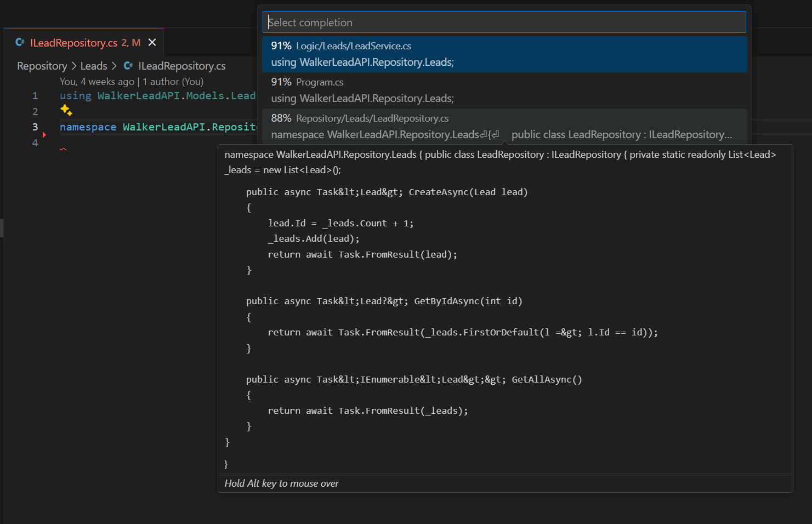Click the 'namespace' keyword on line 3
Screen dimensions: 812x524
point(88,127)
